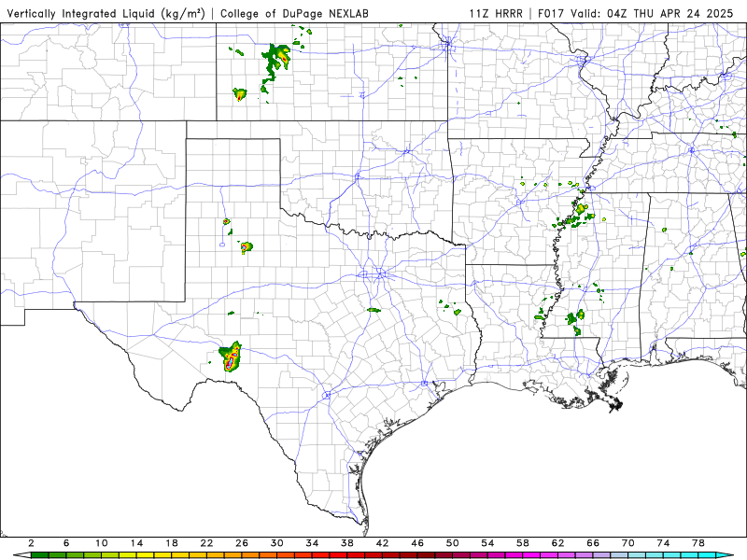This screenshot has width=747, height=560.
Task: Click the 'Vertically Integrated Liquid (kg/m²)' title text
Action: [x=106, y=13]
